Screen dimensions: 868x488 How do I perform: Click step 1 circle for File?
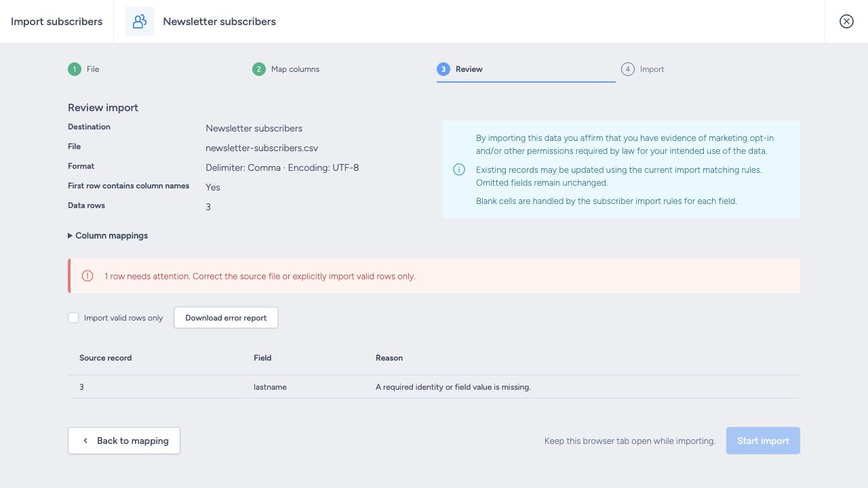(75, 69)
